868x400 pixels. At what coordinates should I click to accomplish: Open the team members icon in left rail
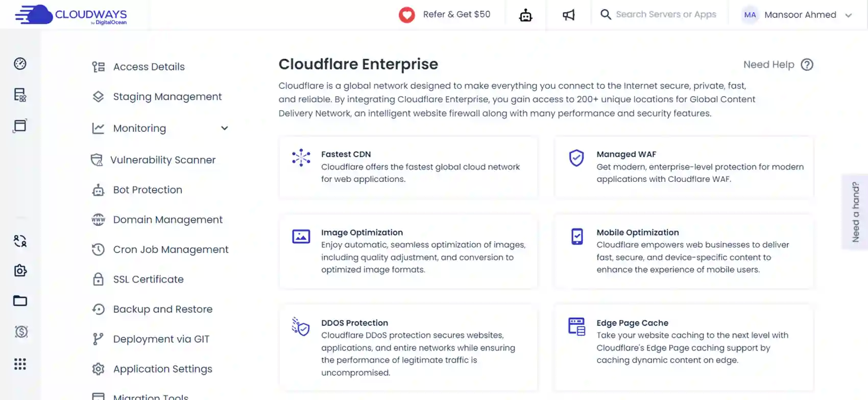[20, 241]
